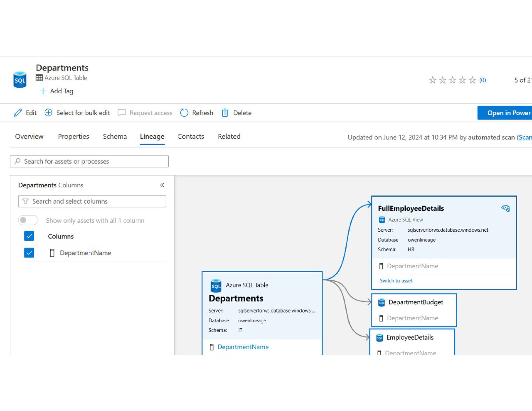Image resolution: width=532 pixels, height=411 pixels.
Task: Open the Properties tab
Action: [73, 137]
